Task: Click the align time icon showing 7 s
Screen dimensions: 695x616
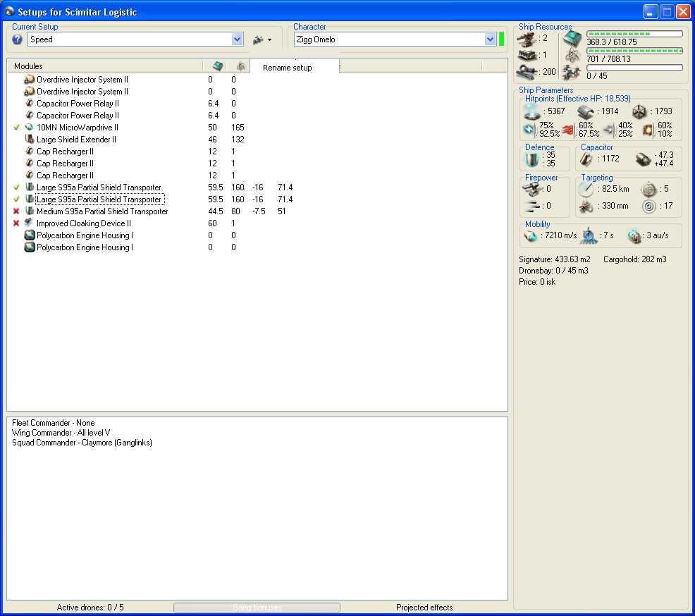Action: coord(589,236)
